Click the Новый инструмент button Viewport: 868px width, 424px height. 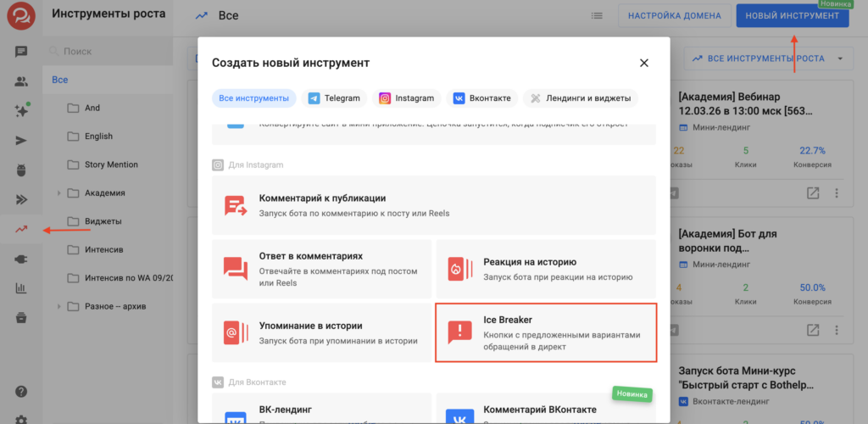click(792, 15)
